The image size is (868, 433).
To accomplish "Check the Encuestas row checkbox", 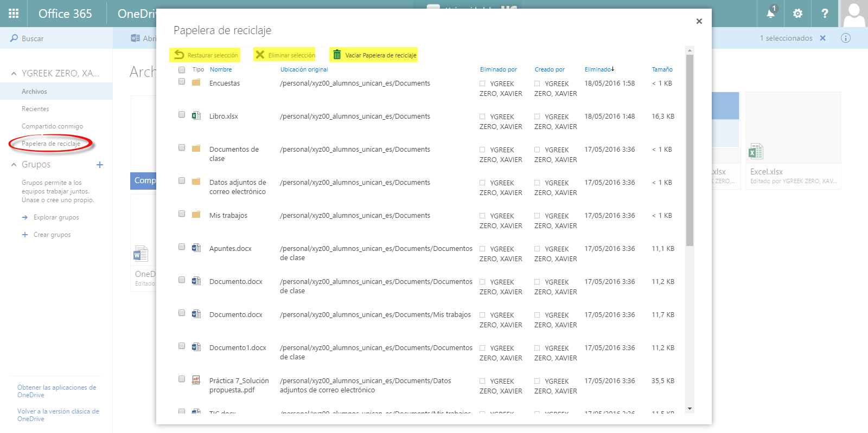I will [x=182, y=82].
